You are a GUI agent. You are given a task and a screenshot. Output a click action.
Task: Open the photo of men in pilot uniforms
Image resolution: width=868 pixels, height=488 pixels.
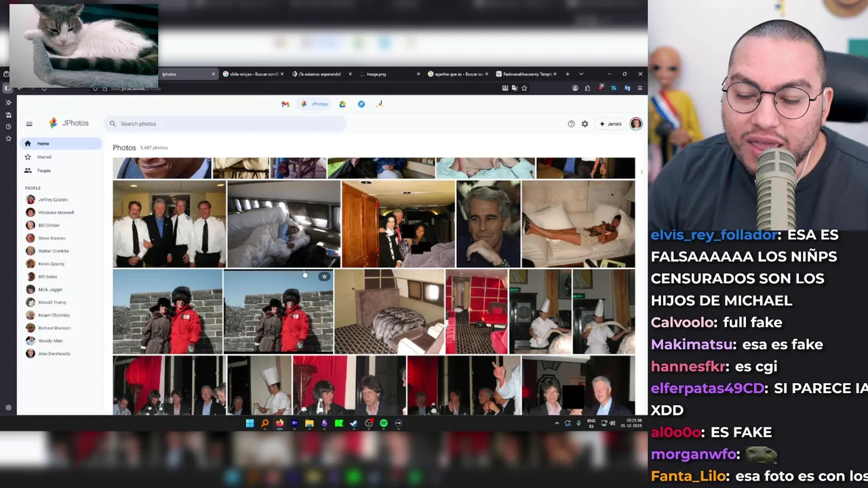[x=169, y=224]
